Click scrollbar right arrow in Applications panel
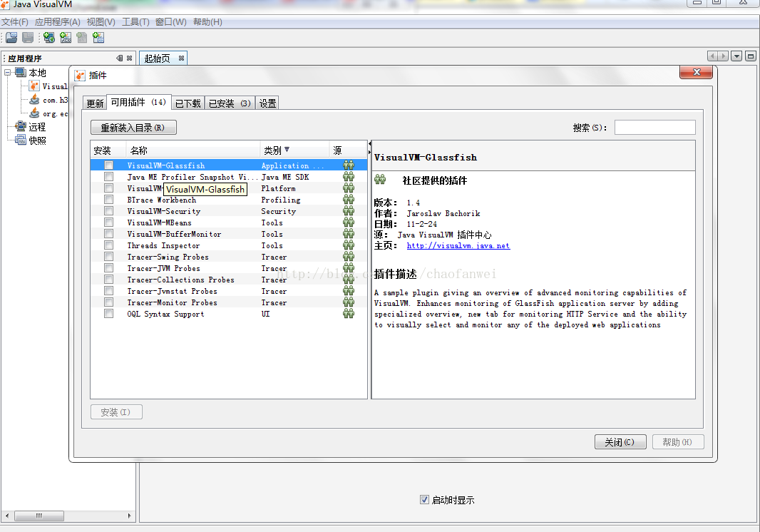Viewport: 760px width, 532px height. (129, 516)
